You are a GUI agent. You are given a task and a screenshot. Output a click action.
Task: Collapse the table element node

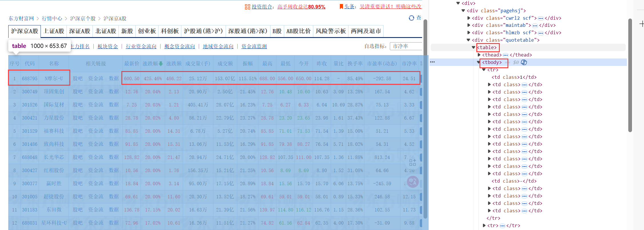click(474, 47)
